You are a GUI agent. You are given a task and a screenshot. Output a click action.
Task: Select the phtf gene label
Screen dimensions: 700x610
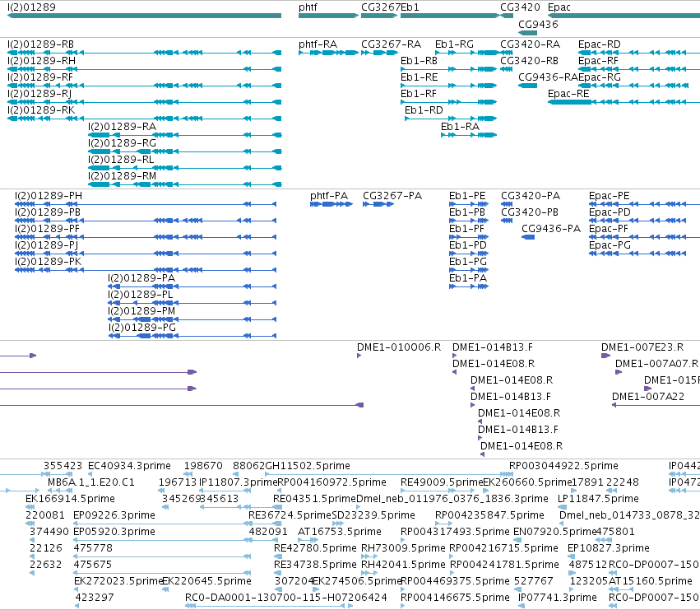click(x=308, y=7)
